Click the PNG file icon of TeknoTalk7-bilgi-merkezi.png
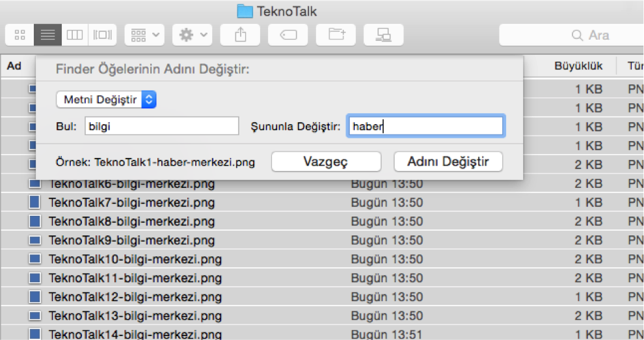The image size is (644, 340). 35,202
